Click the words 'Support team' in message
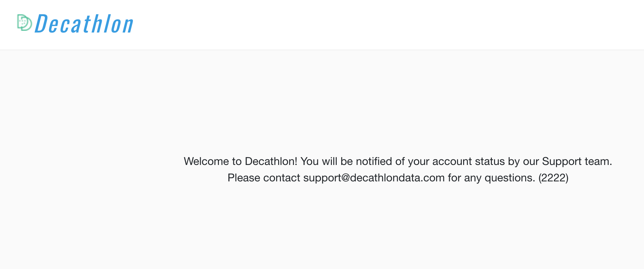This screenshot has width=644, height=269. (577, 161)
